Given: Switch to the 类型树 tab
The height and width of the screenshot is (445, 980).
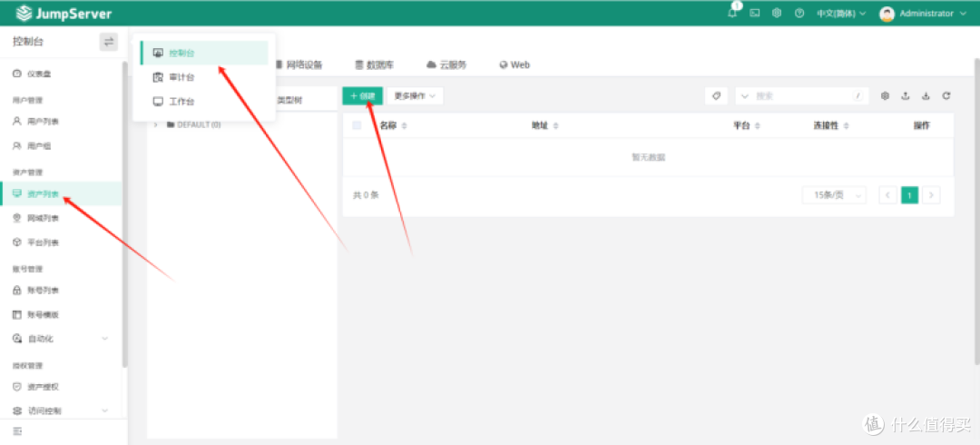Looking at the screenshot, I should [x=290, y=100].
